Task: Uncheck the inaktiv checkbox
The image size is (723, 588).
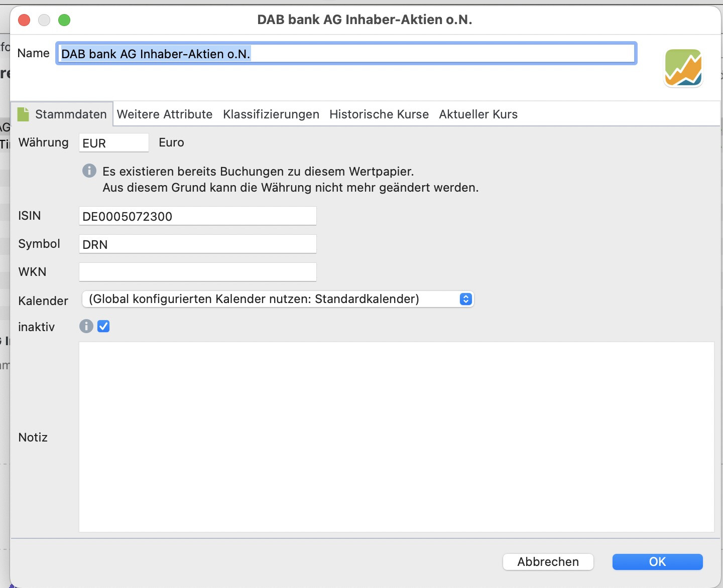Action: pos(103,326)
